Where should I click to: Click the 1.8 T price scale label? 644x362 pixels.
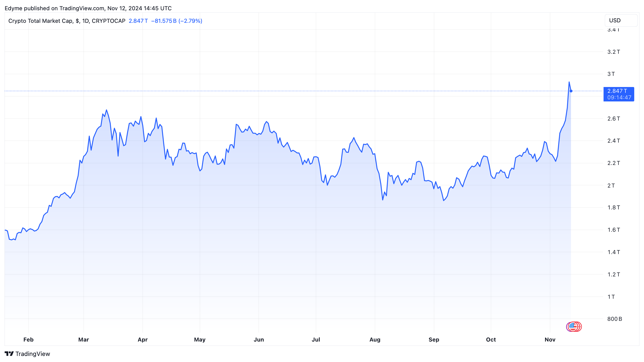tap(614, 207)
